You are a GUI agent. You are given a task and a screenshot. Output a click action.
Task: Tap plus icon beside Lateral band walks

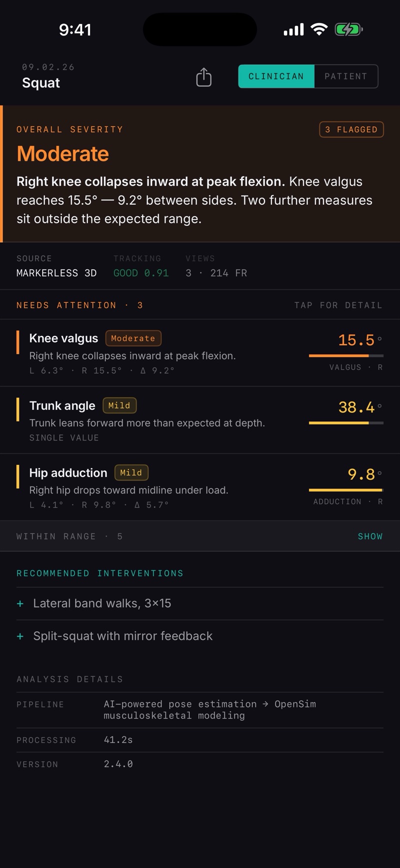(x=20, y=603)
